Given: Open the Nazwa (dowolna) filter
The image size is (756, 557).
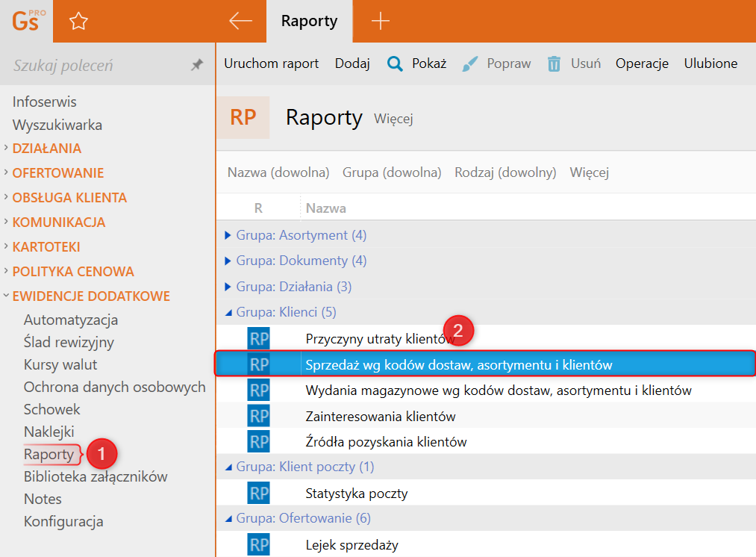Looking at the screenshot, I should (278, 172).
